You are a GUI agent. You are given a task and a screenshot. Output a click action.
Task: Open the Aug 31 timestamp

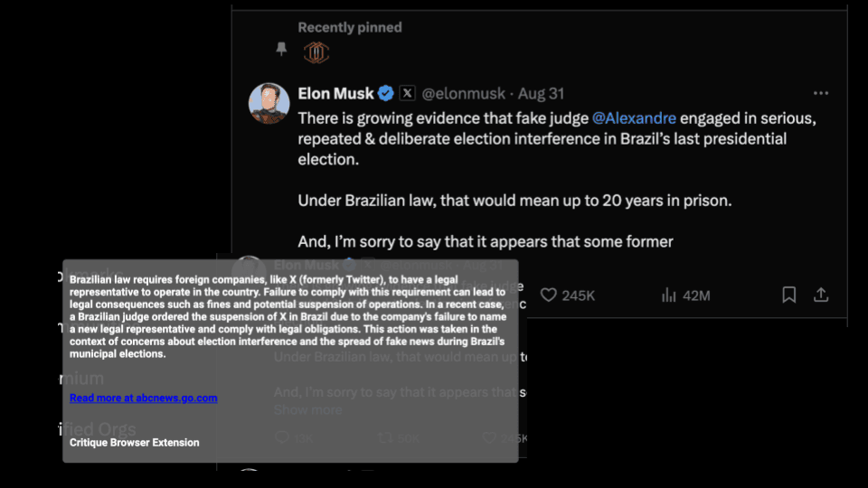tap(542, 93)
